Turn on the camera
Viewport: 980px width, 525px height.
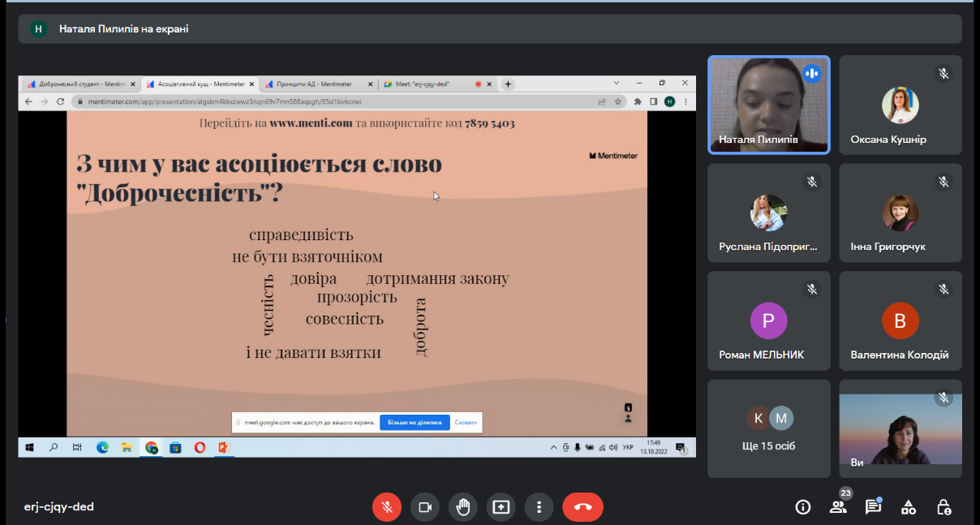pyautogui.click(x=424, y=507)
